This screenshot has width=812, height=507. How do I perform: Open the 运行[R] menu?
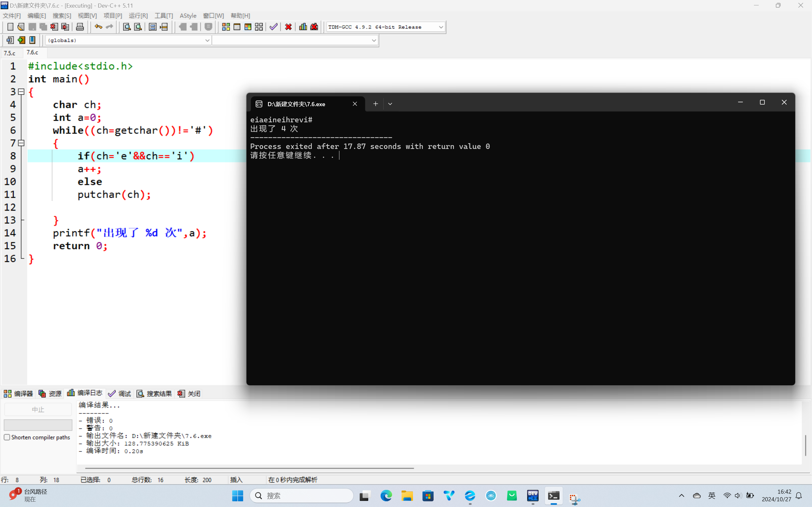(138, 16)
